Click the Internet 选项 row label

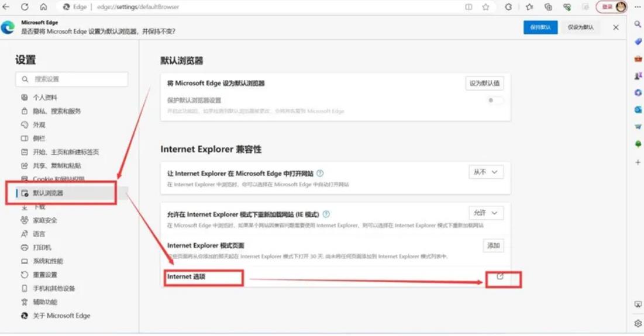tap(186, 276)
